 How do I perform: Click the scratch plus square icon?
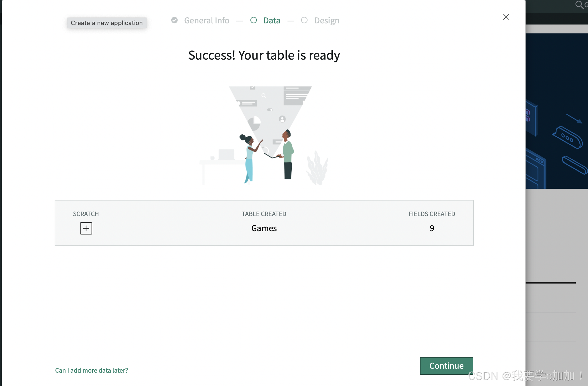[86, 228]
